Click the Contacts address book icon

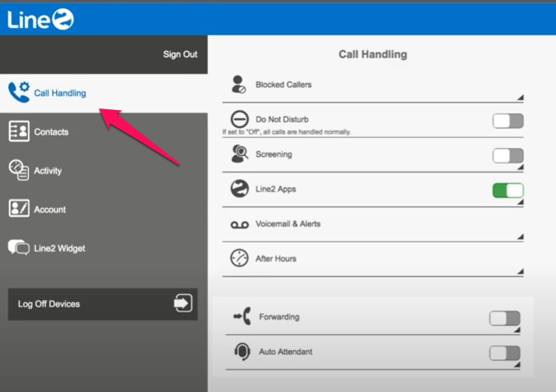(18, 131)
